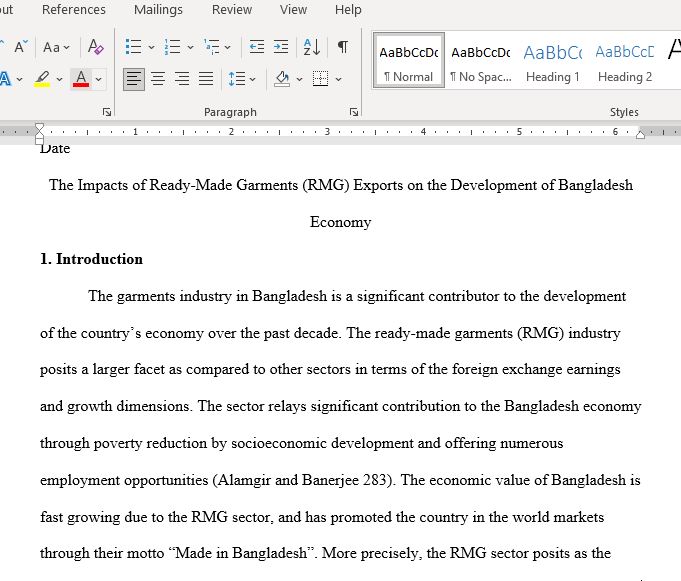Open Line Spacing dropdown arrow
Screen dimensions: 681x581
(x=252, y=79)
